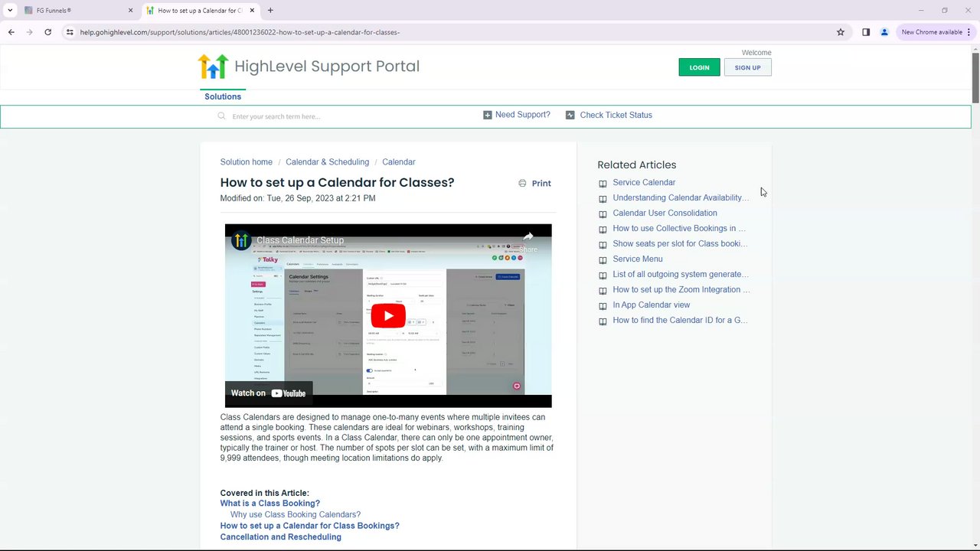View site information icon in address bar
Image resolution: width=980 pixels, height=551 pixels.
tap(69, 32)
